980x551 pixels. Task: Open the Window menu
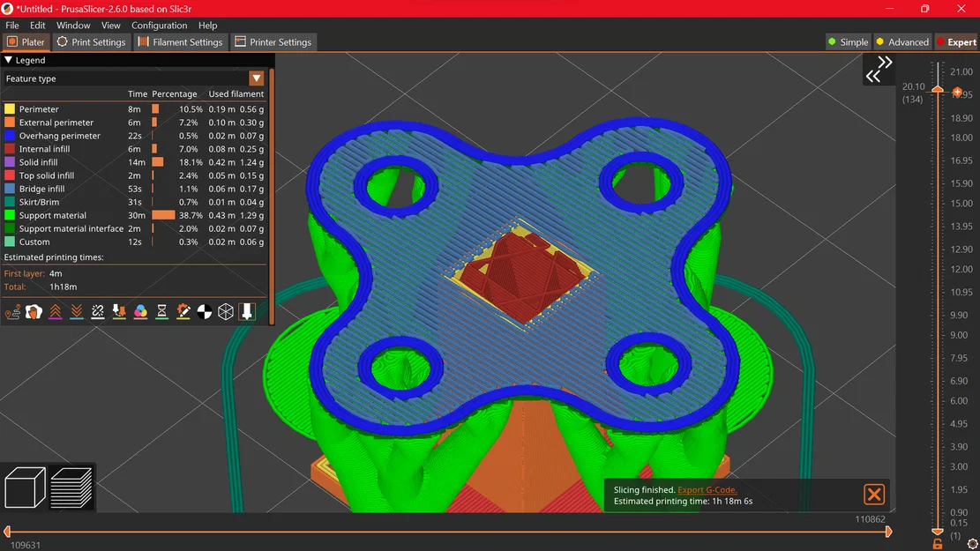(73, 25)
